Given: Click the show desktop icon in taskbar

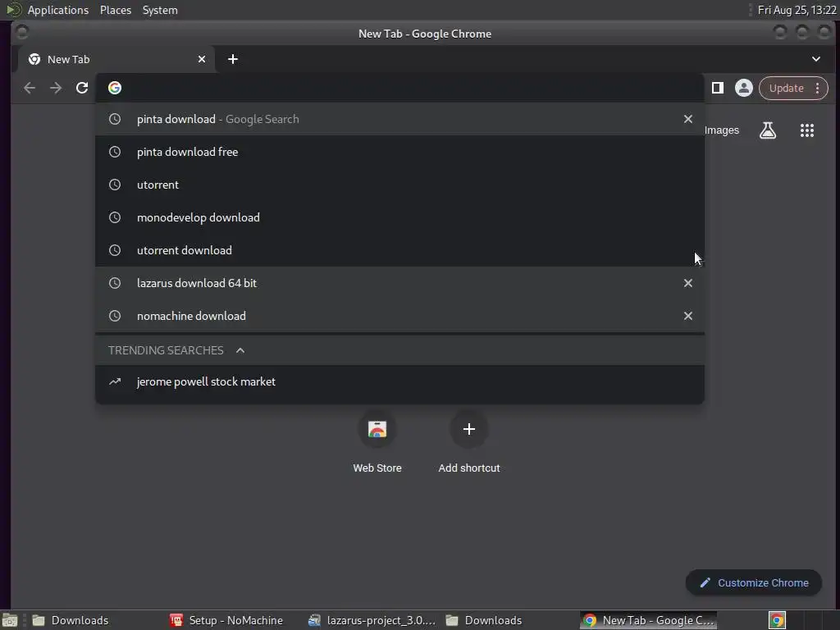Looking at the screenshot, I should click(x=10, y=620).
